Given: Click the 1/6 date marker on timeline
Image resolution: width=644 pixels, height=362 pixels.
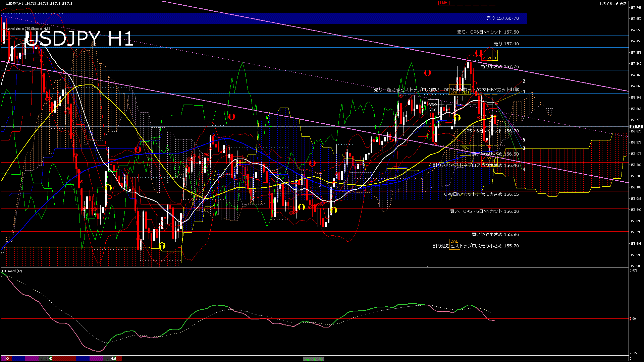Looking at the screenshot, I should point(114,359).
